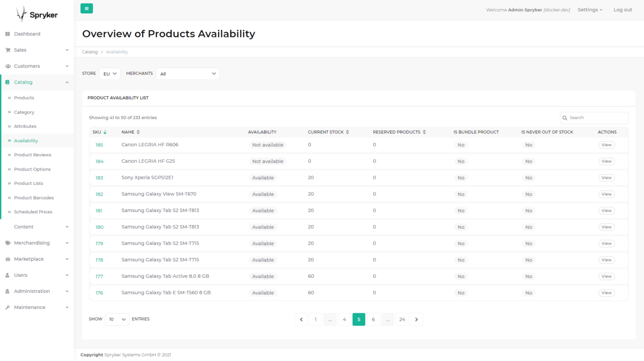
Task: Open Product Barcodes menu item
Action: coord(34,198)
